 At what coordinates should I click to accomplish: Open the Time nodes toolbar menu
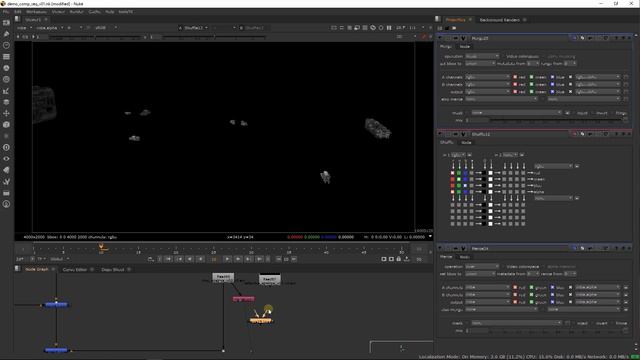click(6, 45)
